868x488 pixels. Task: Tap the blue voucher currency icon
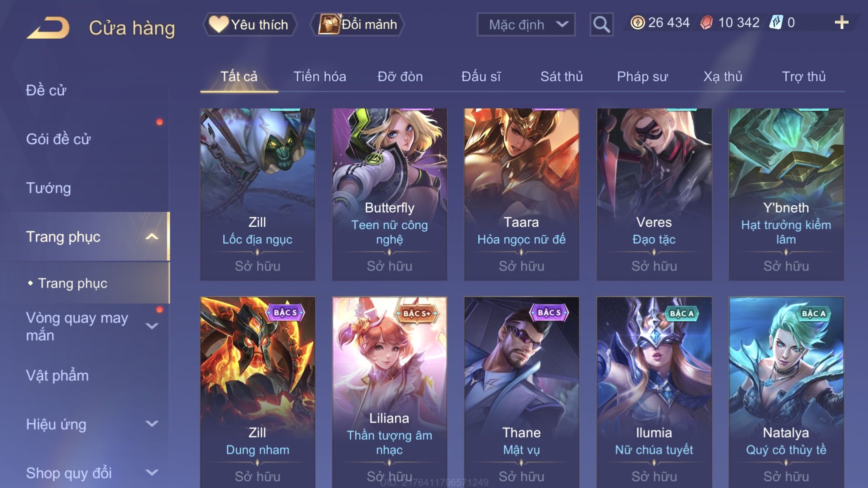[x=776, y=23]
